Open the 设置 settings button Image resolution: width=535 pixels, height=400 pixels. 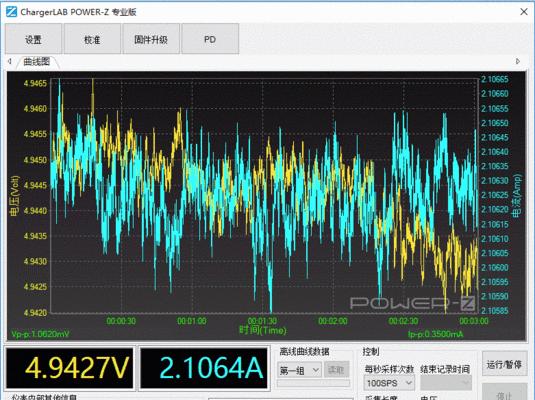(33, 39)
